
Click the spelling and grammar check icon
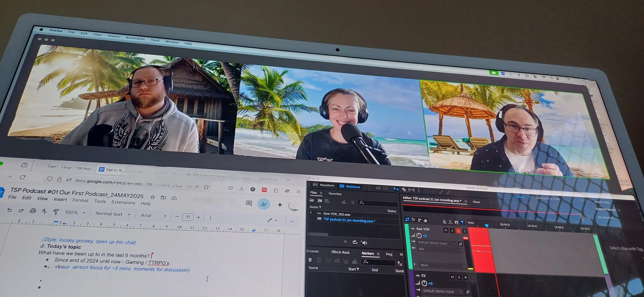pyautogui.click(x=44, y=211)
